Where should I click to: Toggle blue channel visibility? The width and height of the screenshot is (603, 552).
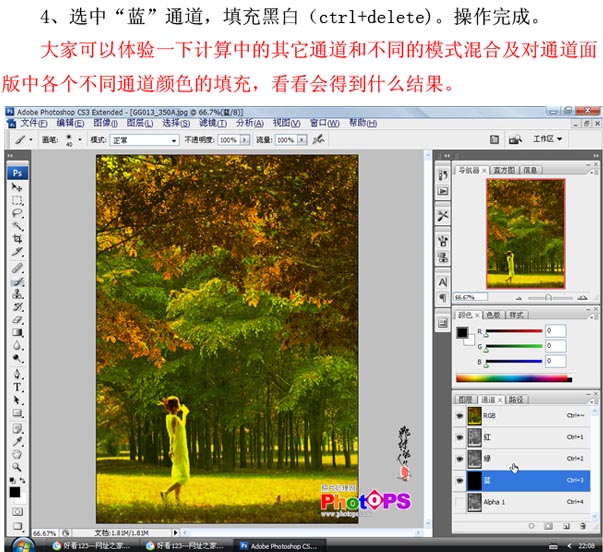click(460, 480)
